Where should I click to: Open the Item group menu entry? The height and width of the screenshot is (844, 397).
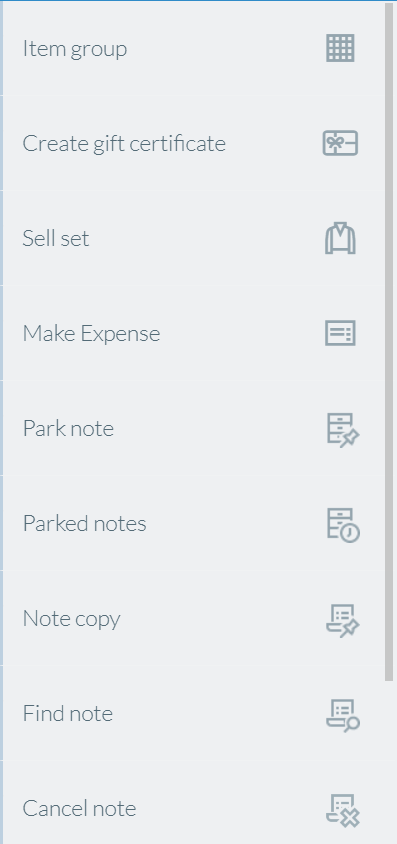(194, 48)
